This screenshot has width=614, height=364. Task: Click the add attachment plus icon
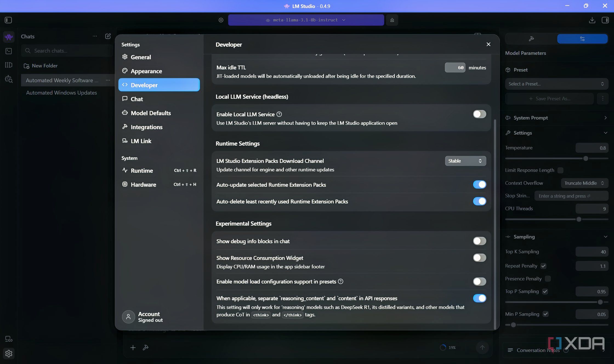click(x=133, y=348)
